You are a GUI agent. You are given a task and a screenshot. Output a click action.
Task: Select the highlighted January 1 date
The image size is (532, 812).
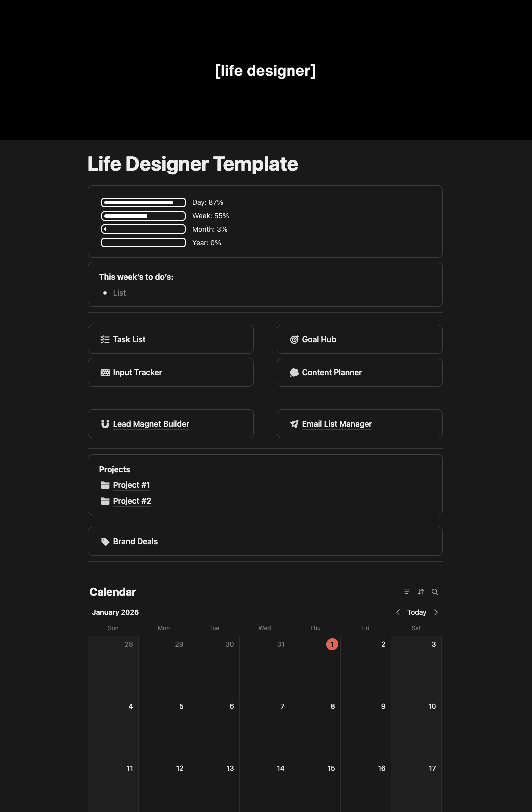click(332, 644)
